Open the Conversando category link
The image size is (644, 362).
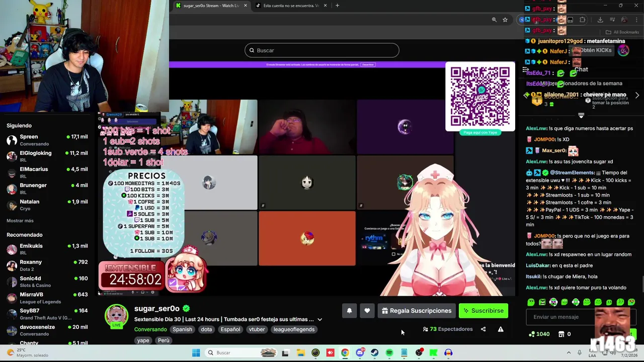point(150,329)
